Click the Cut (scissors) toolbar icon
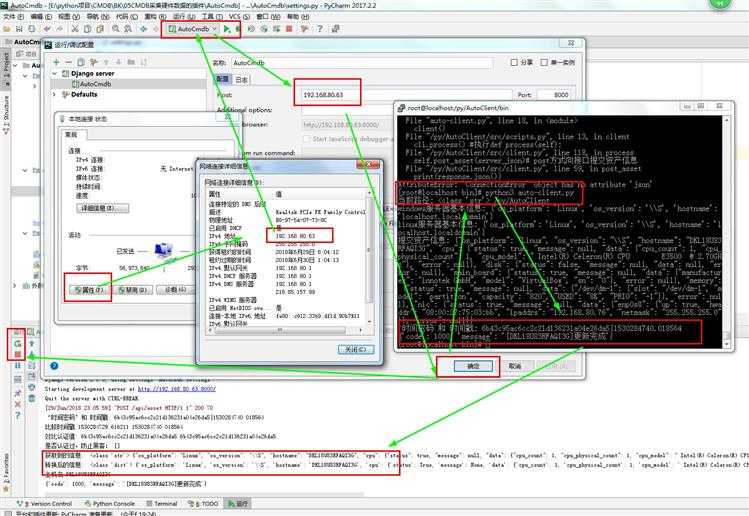The height and width of the screenshot is (516, 749). pyautogui.click(x=75, y=29)
